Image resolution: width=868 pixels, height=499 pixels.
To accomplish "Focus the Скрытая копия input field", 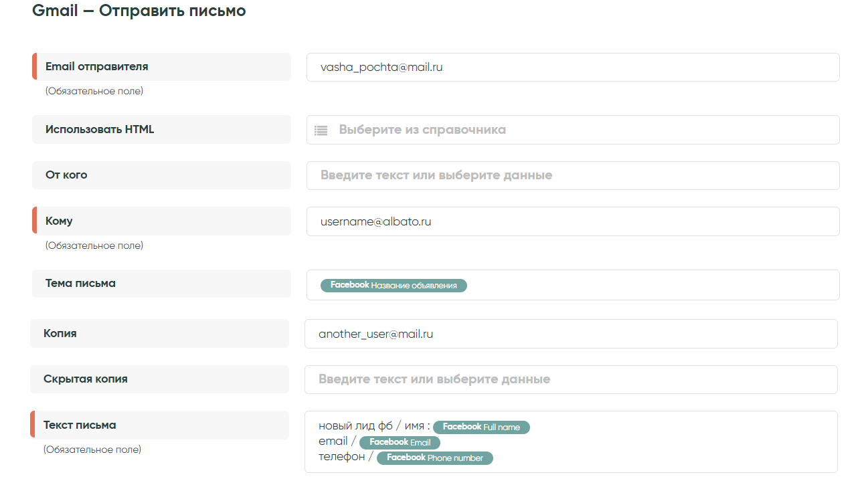I will pos(570,379).
